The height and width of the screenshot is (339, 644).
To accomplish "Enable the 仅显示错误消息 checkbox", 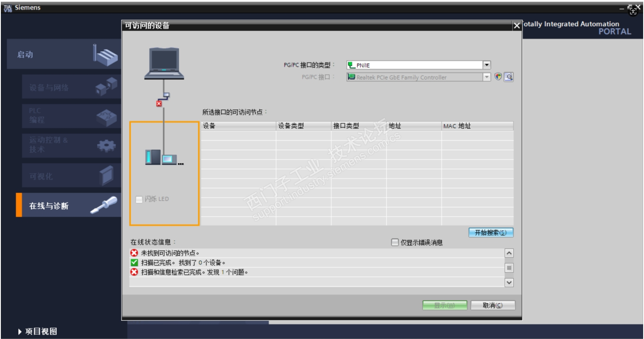I will [x=394, y=243].
